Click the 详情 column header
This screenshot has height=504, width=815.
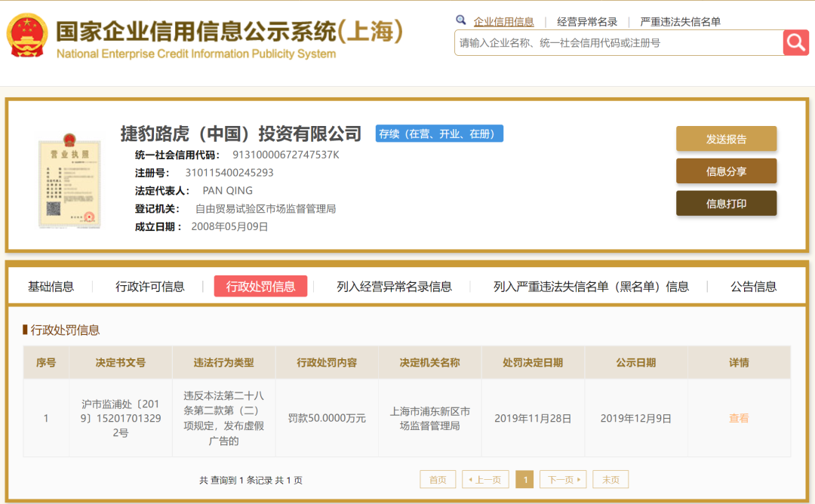(x=739, y=363)
